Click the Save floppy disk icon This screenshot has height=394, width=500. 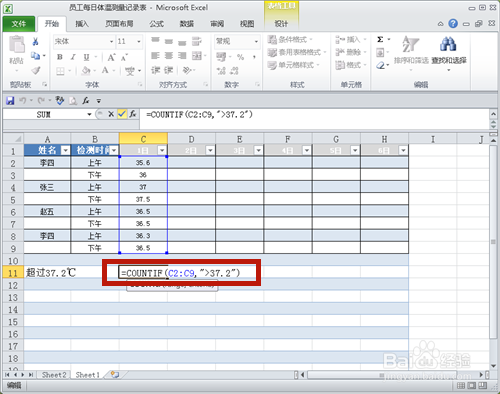point(10,100)
